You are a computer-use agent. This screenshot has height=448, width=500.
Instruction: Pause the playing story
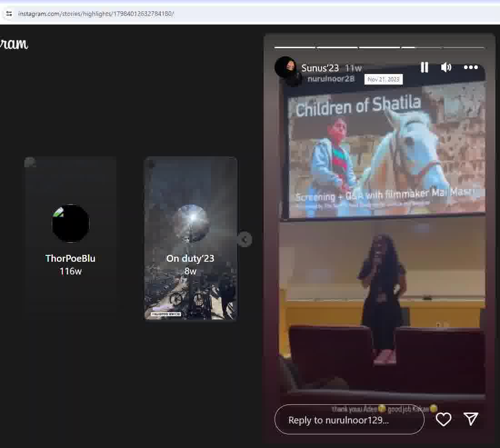pyautogui.click(x=425, y=67)
